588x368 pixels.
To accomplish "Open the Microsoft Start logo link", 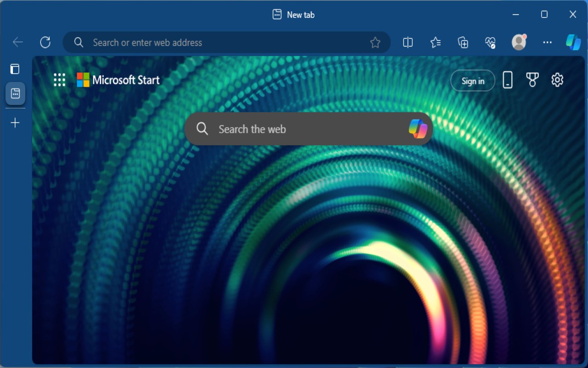I will point(118,80).
